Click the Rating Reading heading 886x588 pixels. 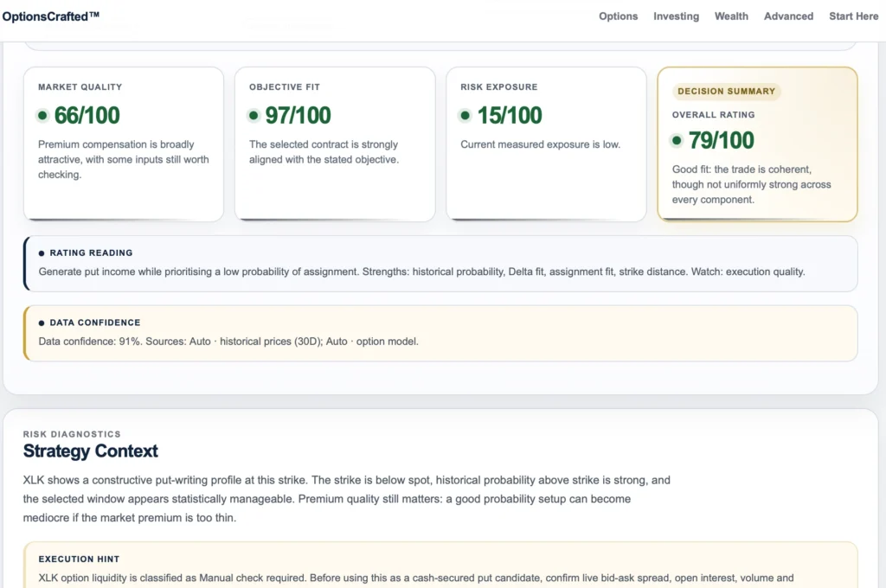(91, 253)
